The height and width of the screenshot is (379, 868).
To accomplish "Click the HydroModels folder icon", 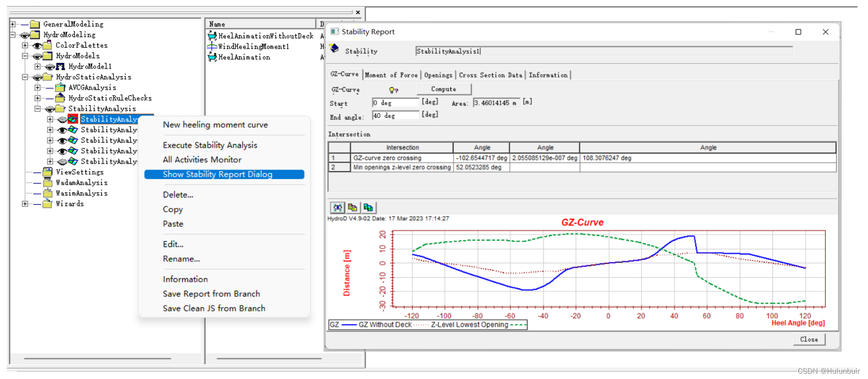I will [48, 56].
